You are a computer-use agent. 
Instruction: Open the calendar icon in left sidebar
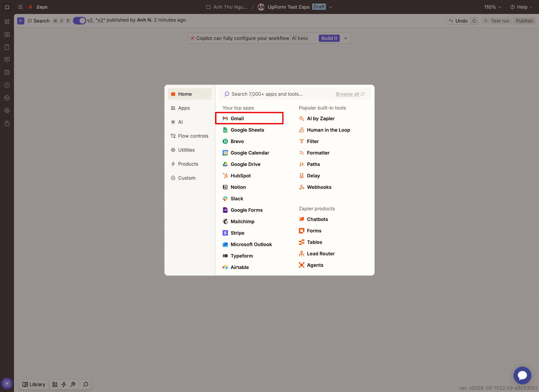click(x=7, y=72)
